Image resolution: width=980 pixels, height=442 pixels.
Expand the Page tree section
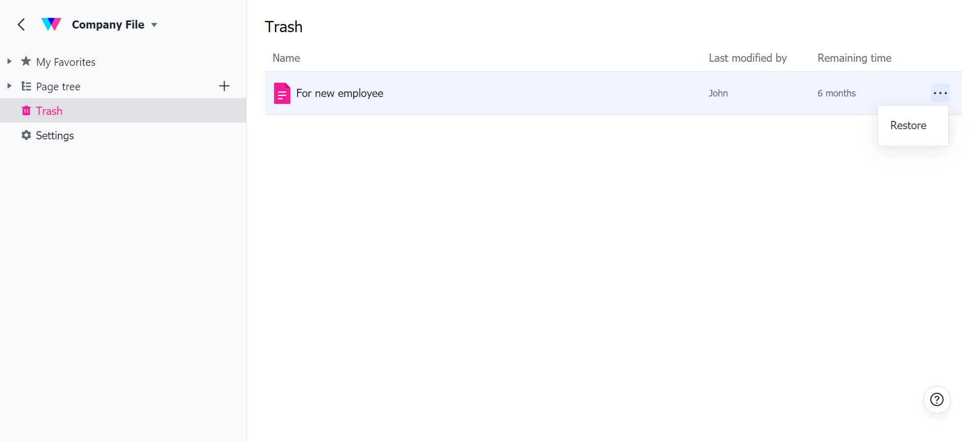click(x=9, y=86)
